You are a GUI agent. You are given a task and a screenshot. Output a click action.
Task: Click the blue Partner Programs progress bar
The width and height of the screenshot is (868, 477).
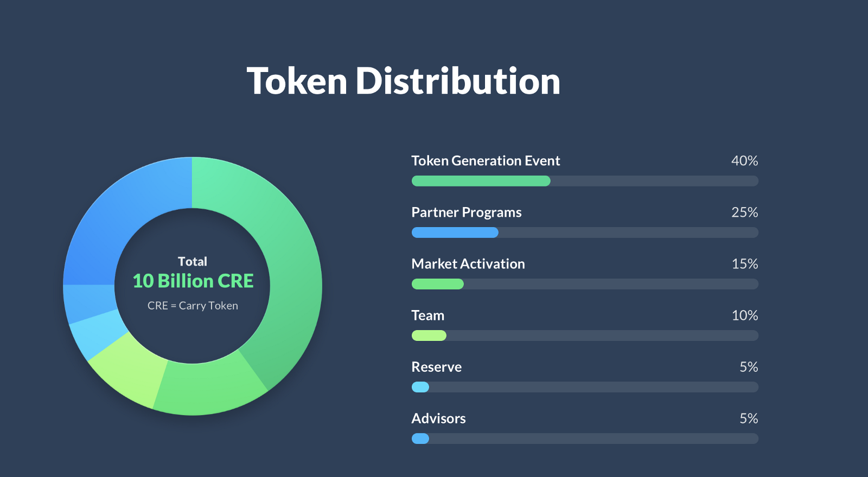455,233
